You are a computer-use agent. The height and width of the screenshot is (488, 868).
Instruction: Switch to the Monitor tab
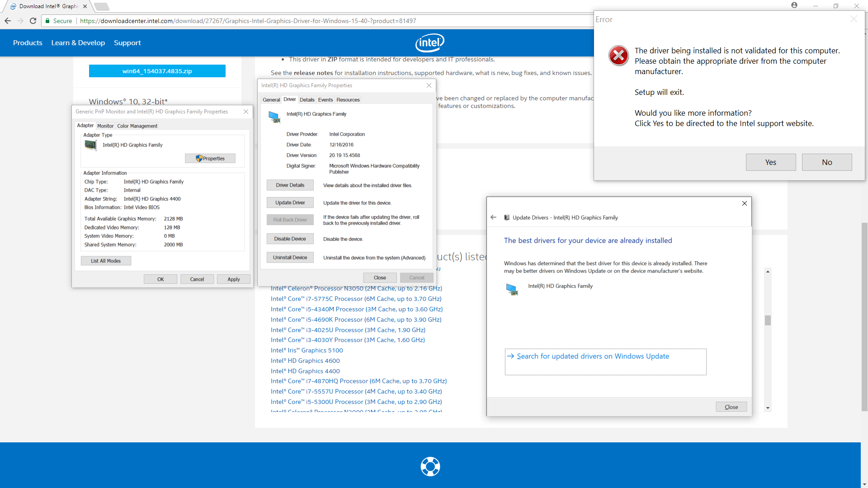point(105,126)
